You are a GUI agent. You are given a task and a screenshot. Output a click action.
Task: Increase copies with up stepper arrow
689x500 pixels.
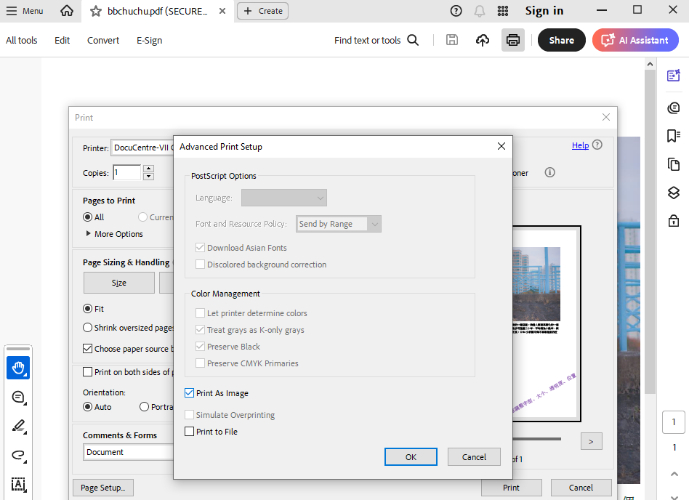[149, 168]
